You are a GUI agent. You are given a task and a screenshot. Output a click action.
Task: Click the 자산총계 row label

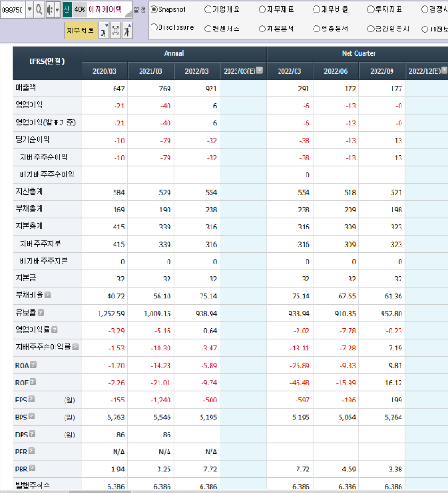(30, 191)
